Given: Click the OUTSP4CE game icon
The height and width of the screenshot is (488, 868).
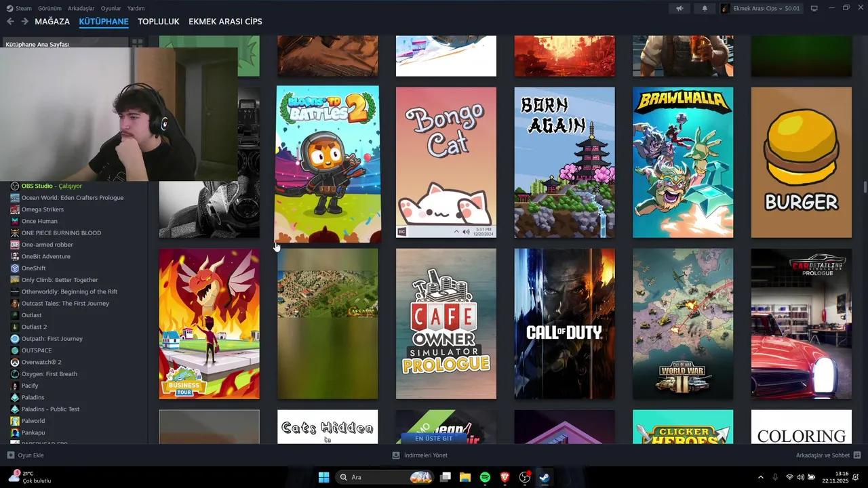Looking at the screenshot, I should 15,350.
